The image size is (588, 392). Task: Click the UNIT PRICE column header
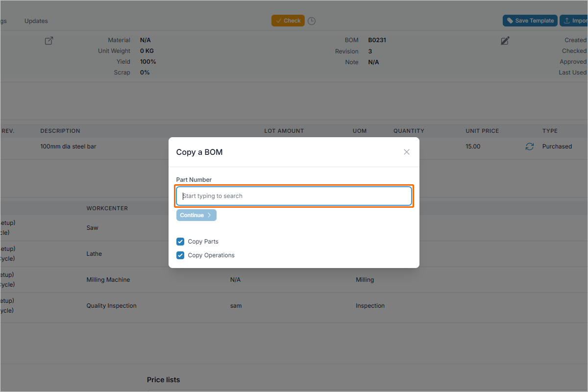click(x=482, y=131)
